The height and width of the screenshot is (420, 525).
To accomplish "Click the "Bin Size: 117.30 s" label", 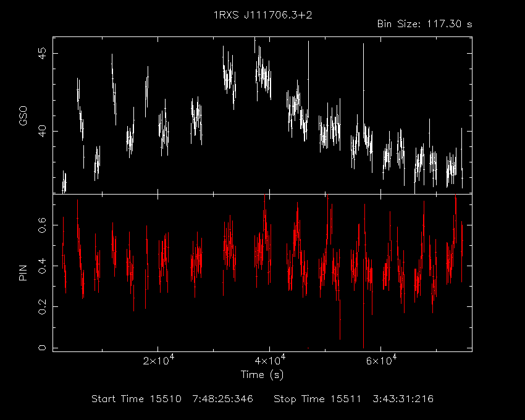I will click(x=424, y=24).
